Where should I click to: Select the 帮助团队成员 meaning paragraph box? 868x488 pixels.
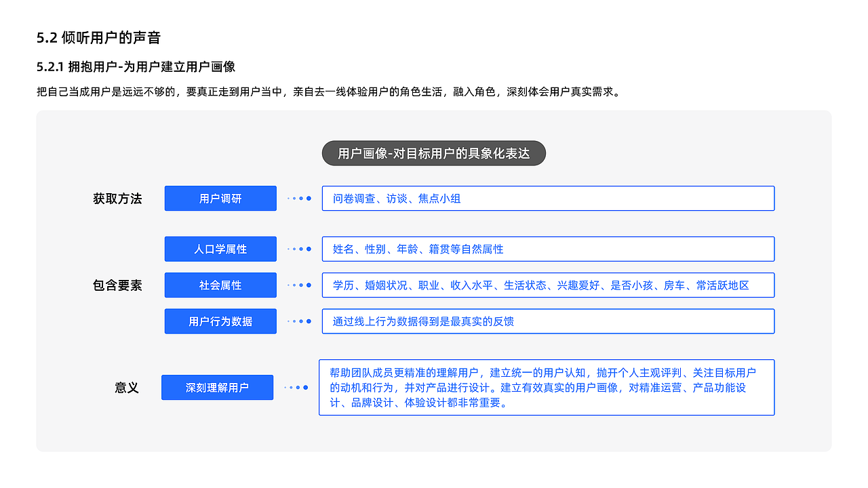point(547,387)
